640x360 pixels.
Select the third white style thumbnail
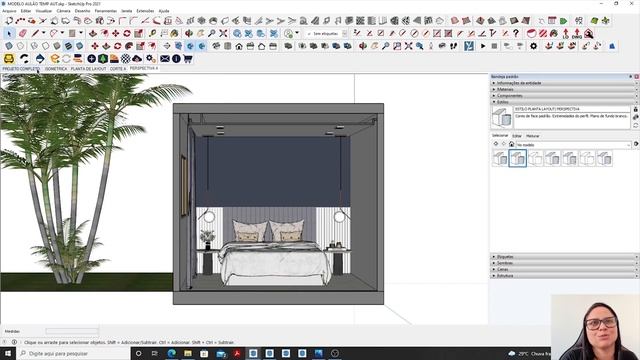click(x=535, y=158)
